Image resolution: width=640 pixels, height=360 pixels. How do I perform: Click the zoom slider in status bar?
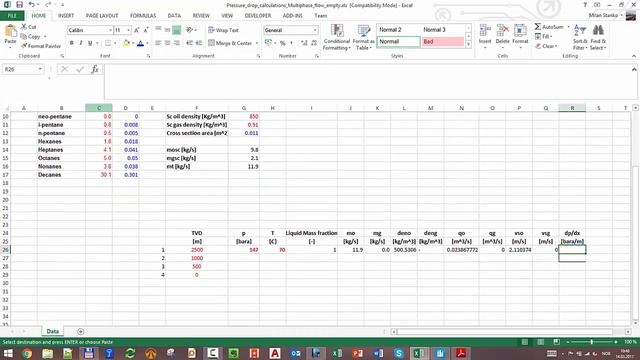[592, 342]
